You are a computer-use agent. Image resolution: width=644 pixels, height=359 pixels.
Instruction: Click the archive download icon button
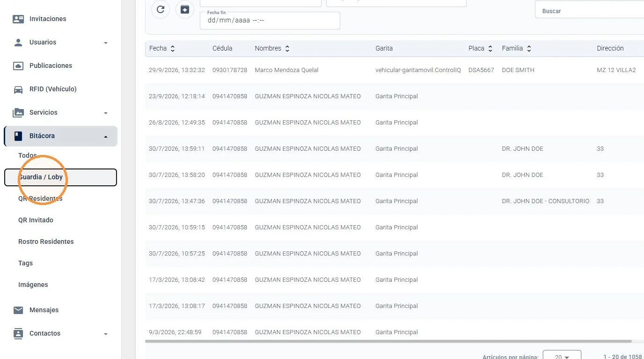[185, 9]
